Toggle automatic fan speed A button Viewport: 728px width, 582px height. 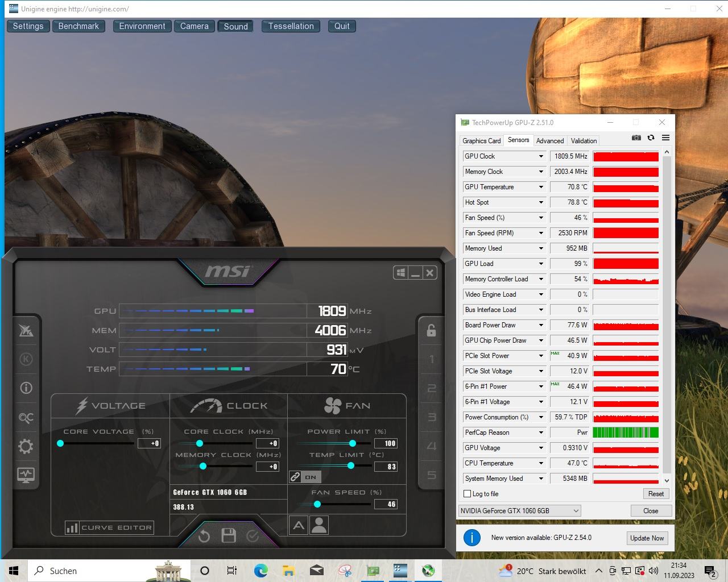(299, 525)
